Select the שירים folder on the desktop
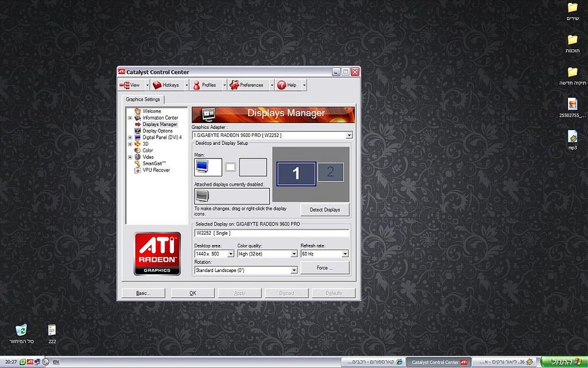 click(573, 11)
